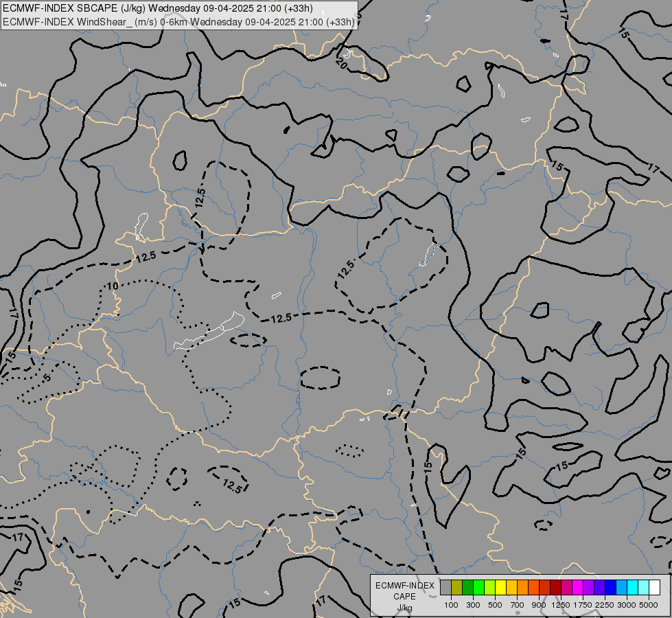Select the dark green legend swatch
Screen dimensions: 672x618
[467, 588]
